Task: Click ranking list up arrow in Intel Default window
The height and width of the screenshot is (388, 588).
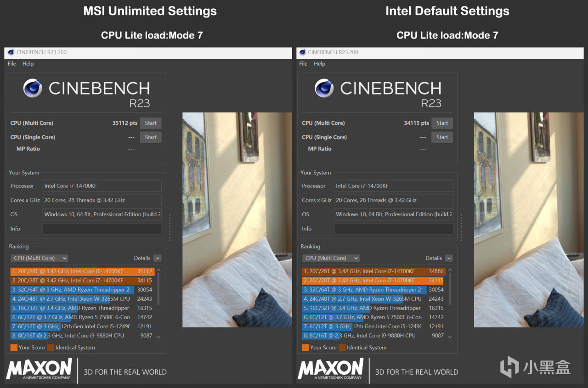Action: coord(450,271)
